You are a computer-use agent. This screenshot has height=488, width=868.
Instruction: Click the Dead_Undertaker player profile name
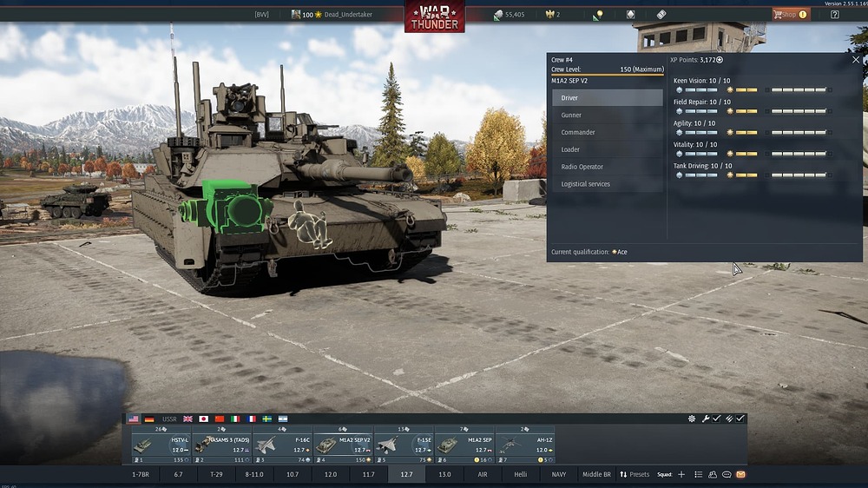tap(348, 15)
